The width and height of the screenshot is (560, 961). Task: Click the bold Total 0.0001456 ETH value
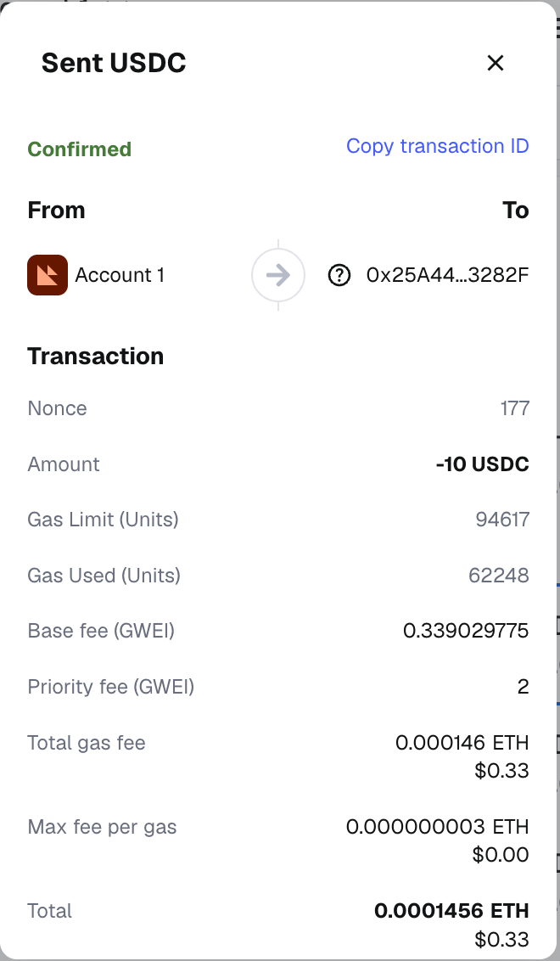pos(451,911)
